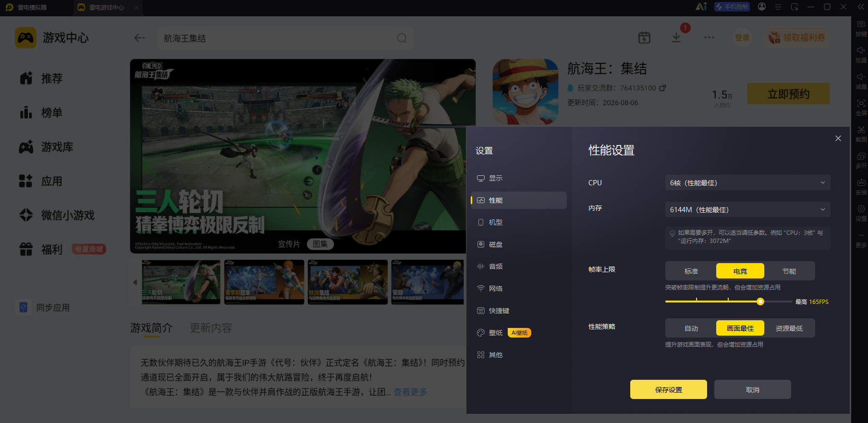Viewport: 868px width, 423px height.
Task: Open the user account icon in title bar
Action: click(x=762, y=7)
